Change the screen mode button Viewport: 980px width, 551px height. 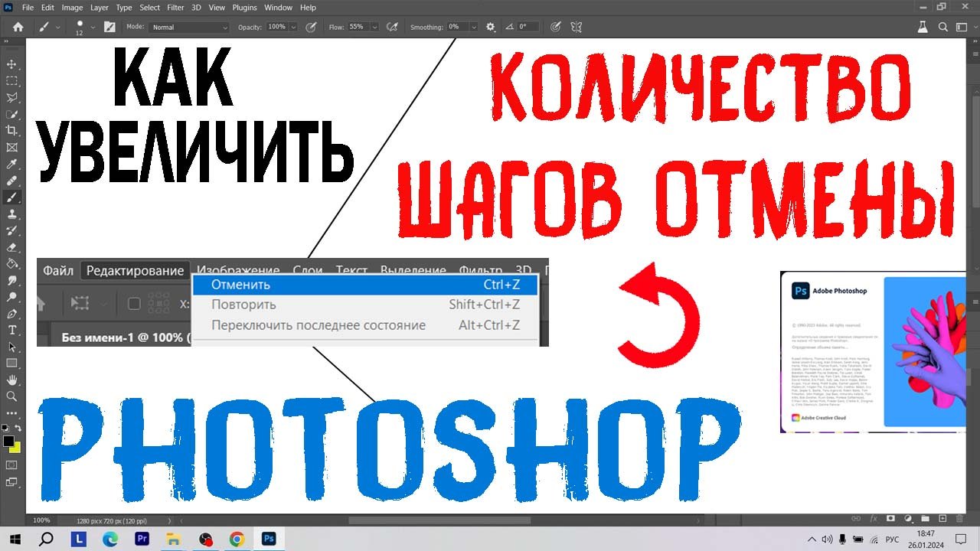(x=11, y=482)
